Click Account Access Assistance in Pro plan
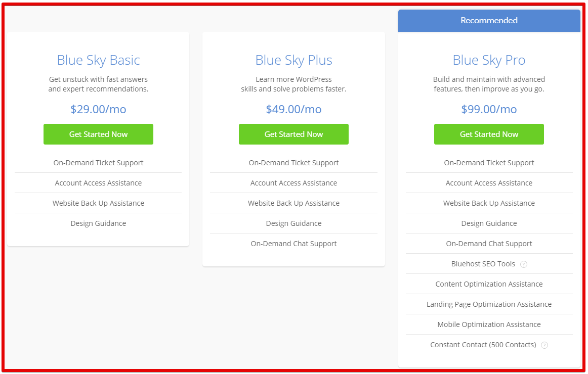This screenshot has height=374, width=588. (x=489, y=183)
